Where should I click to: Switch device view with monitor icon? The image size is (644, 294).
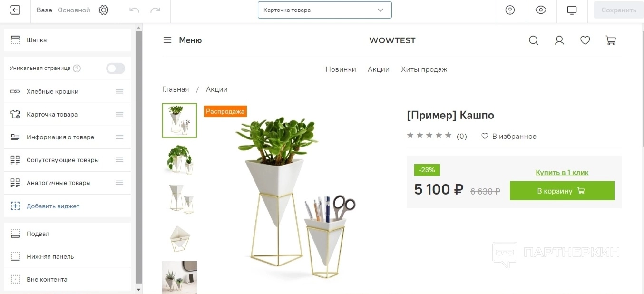click(572, 10)
